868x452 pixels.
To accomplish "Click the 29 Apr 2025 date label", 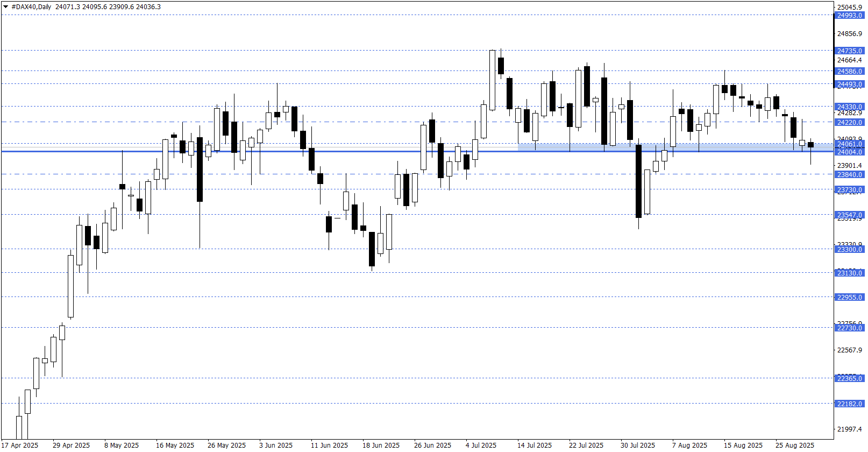I will click(72, 446).
